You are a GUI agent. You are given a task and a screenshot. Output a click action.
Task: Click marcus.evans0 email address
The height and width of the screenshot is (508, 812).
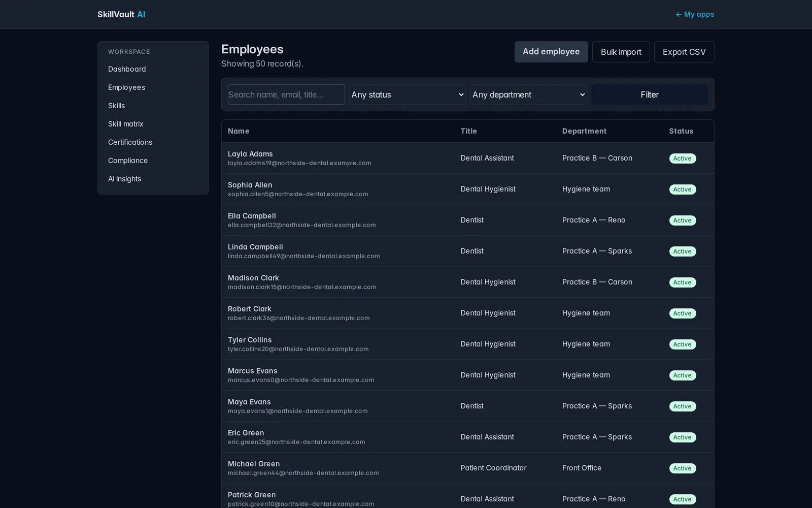click(x=301, y=380)
